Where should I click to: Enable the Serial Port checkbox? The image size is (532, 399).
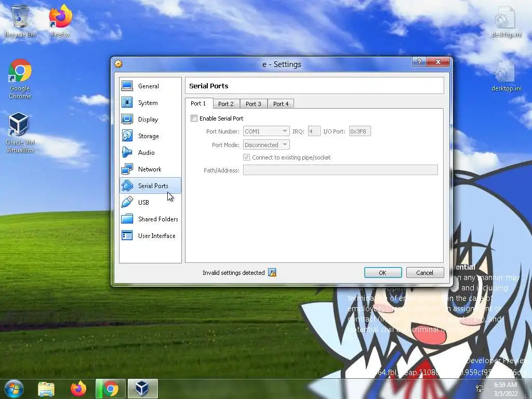click(194, 118)
